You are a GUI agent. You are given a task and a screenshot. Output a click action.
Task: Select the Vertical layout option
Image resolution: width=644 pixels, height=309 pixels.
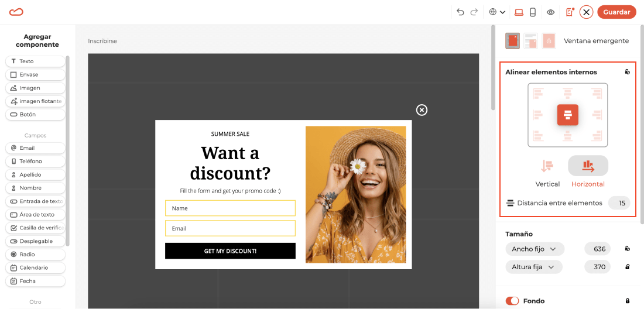point(547,171)
